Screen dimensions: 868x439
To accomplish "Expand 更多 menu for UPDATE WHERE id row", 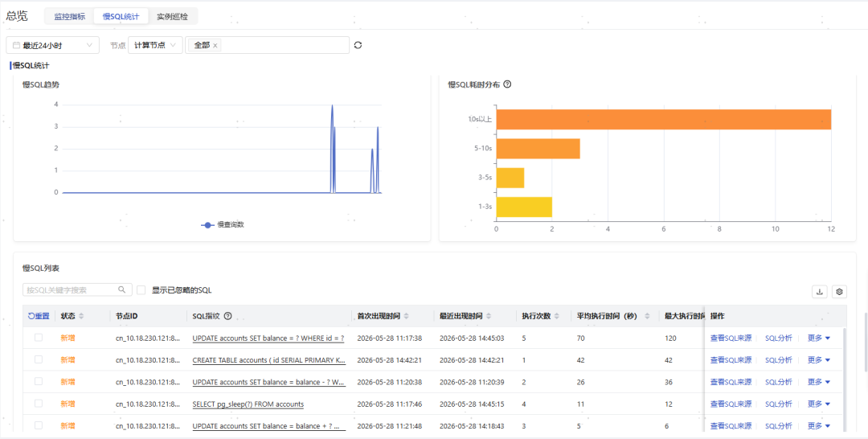I will point(819,338).
